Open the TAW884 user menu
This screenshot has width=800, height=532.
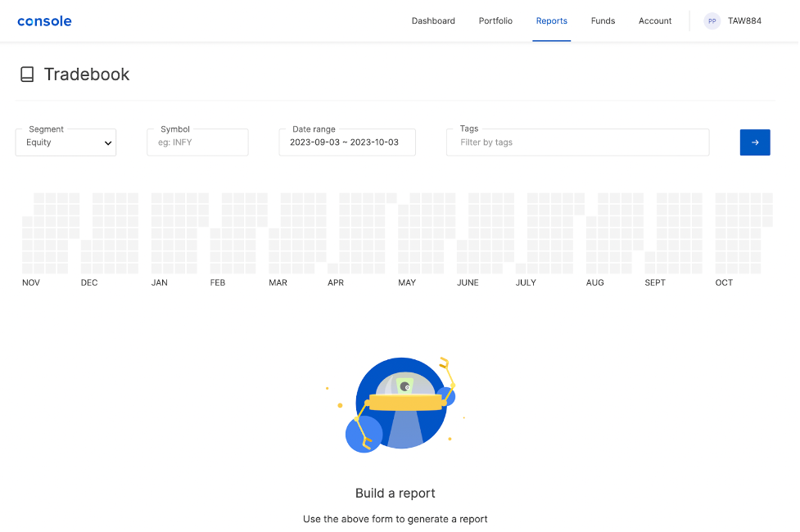(744, 21)
